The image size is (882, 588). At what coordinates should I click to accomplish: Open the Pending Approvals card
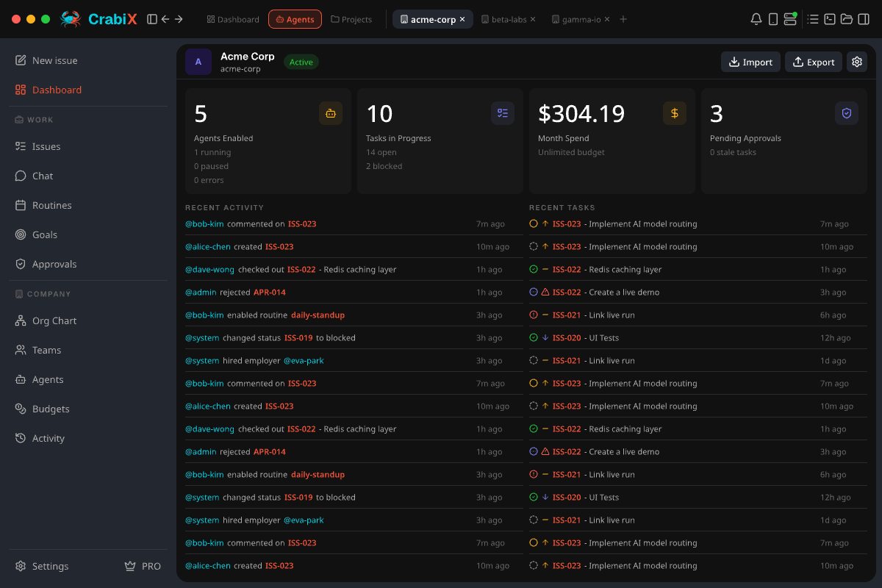click(784, 141)
